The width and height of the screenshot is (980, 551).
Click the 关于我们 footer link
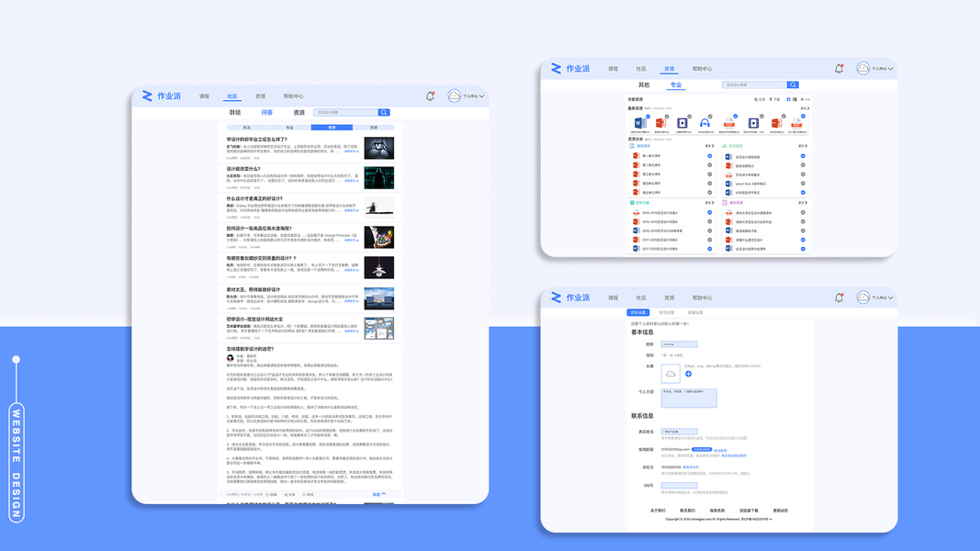click(658, 511)
